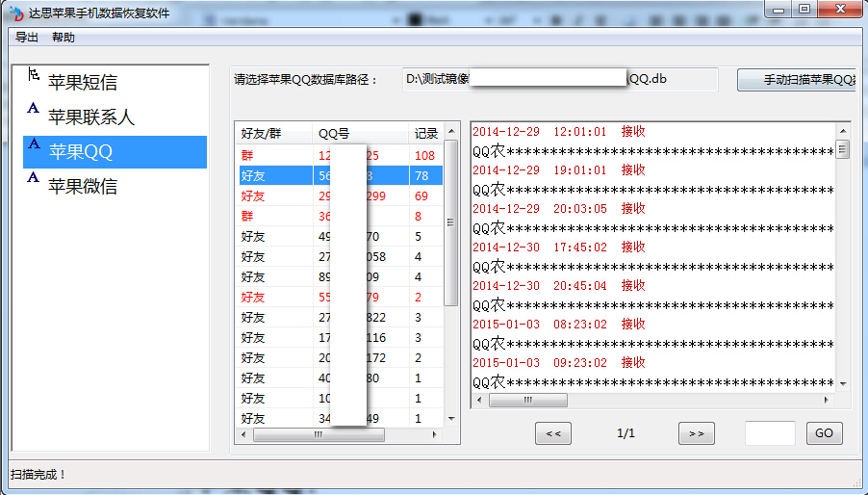868x495 pixels.
Task: Select the 好友 row ending 172
Action: [x=340, y=357]
